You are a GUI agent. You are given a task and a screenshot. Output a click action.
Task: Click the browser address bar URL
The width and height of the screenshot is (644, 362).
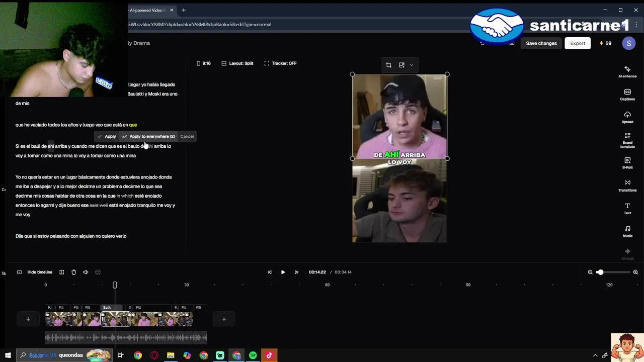click(200, 24)
